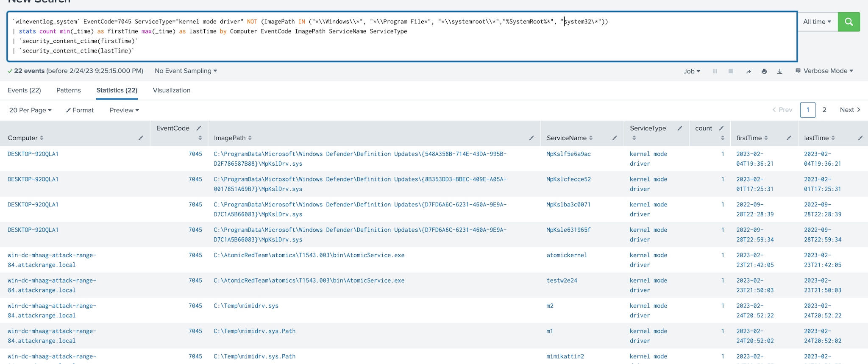Click Next to advance results page
Screen dimensions: 868x364
pos(850,110)
